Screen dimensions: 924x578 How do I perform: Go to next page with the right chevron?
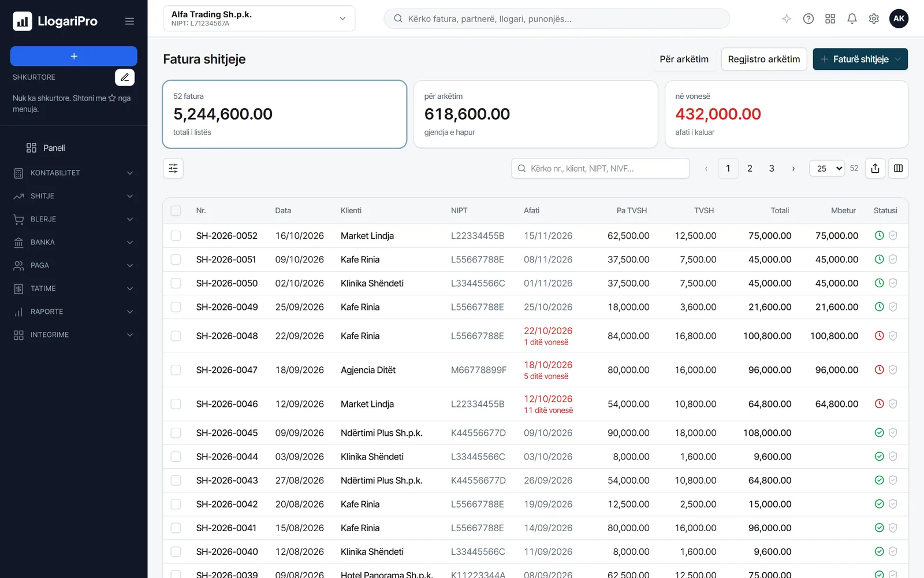click(x=793, y=168)
